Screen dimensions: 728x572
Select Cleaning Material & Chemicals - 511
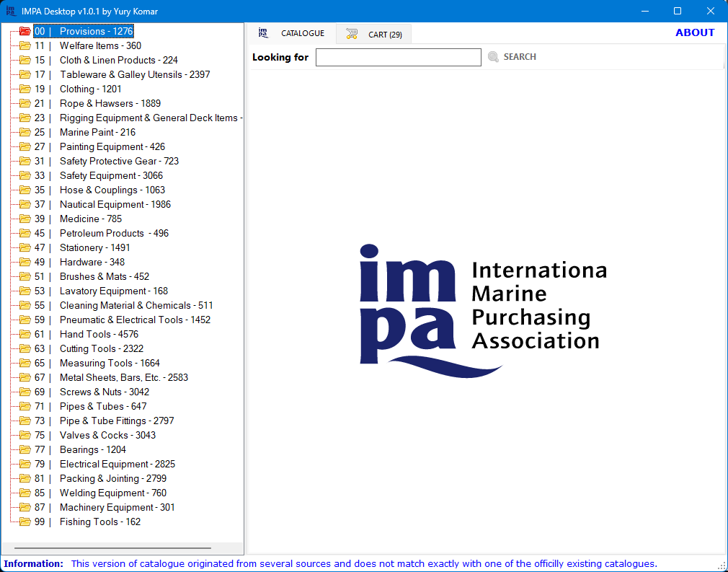pyautogui.click(x=123, y=305)
